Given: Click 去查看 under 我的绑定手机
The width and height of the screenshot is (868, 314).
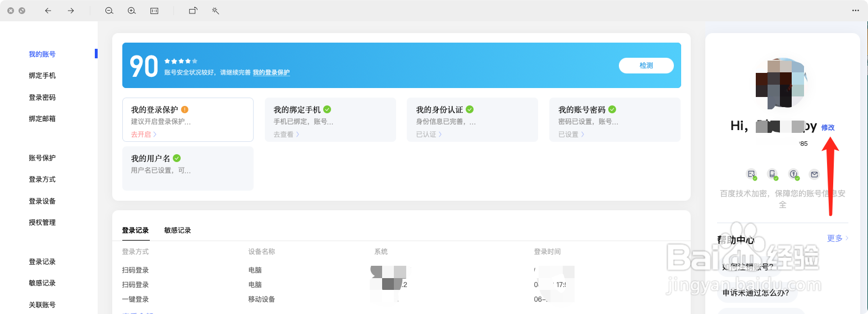Looking at the screenshot, I should point(286,135).
